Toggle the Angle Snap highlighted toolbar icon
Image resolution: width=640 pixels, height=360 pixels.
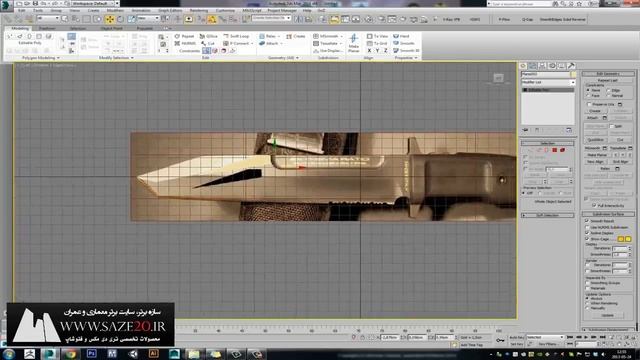(x=212, y=19)
